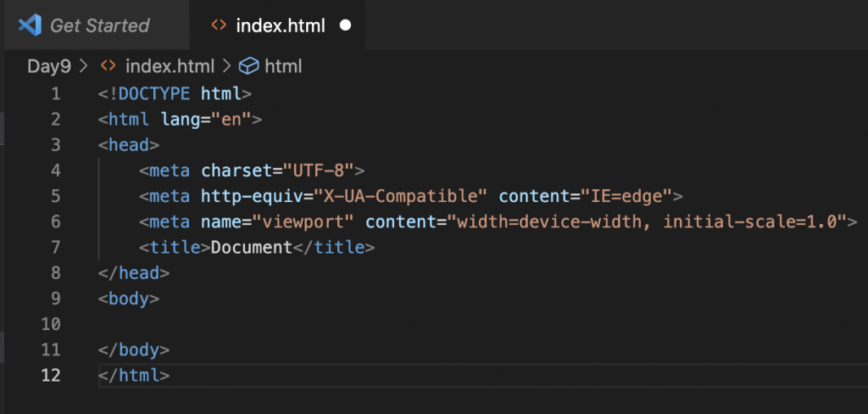
Task: Click line number 12 in the gutter
Action: click(51, 374)
